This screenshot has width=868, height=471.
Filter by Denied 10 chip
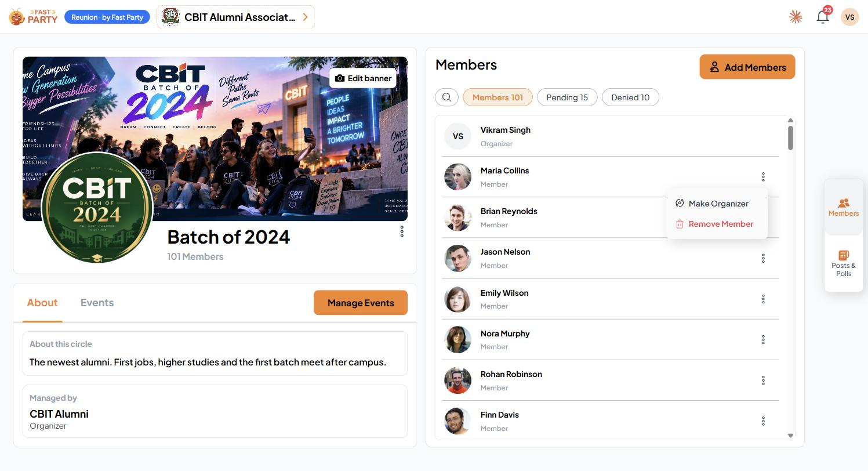coord(630,97)
